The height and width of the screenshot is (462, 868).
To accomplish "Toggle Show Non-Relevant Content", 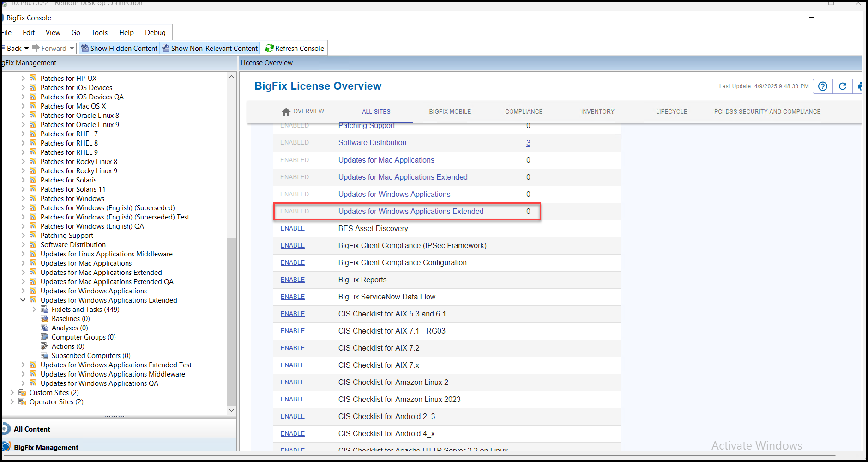I will [210, 48].
